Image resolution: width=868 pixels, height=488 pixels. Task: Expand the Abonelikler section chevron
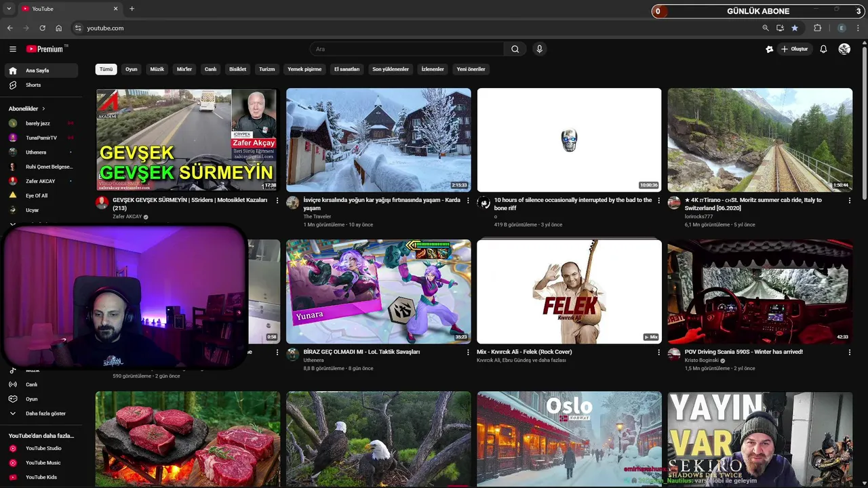point(43,108)
